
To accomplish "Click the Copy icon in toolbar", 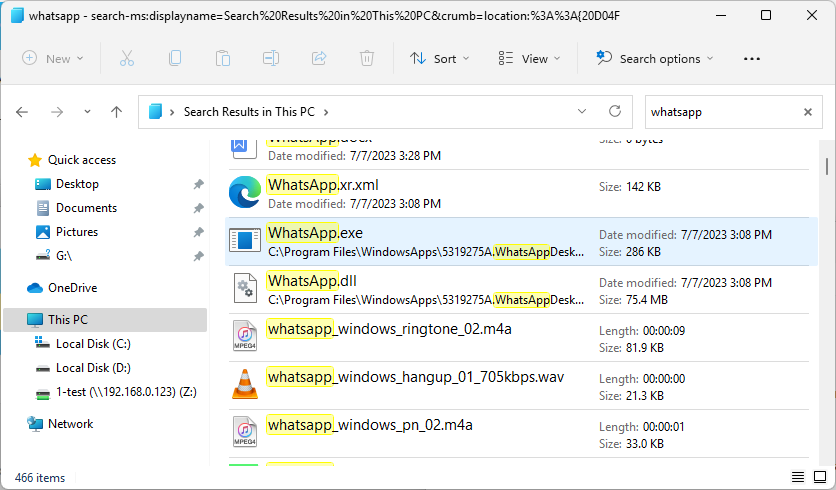I will [175, 58].
